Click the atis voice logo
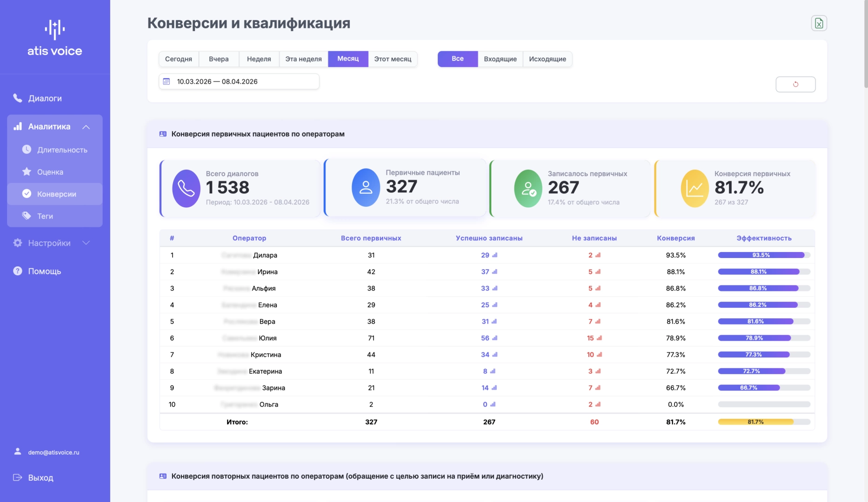 point(55,39)
